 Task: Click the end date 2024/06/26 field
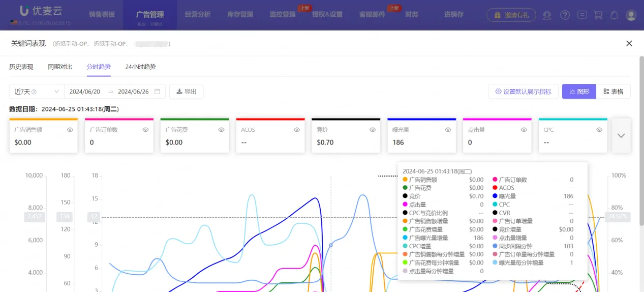tap(133, 92)
